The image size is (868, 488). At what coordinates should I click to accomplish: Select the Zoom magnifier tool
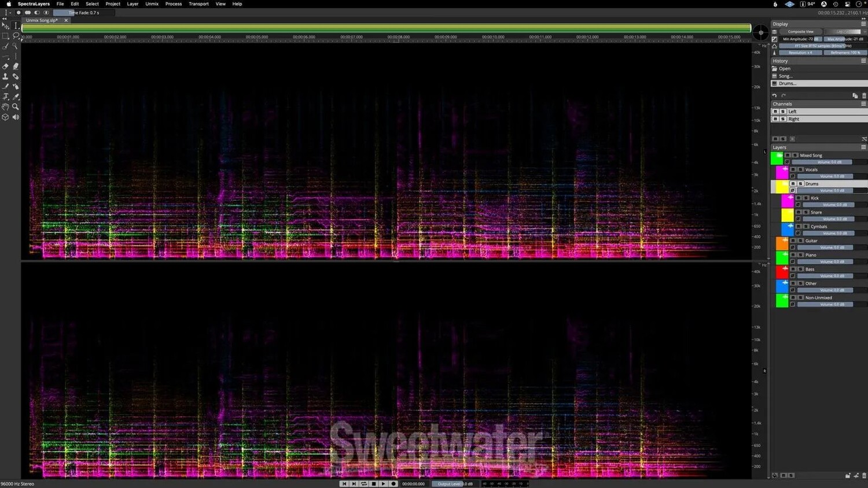tap(16, 107)
